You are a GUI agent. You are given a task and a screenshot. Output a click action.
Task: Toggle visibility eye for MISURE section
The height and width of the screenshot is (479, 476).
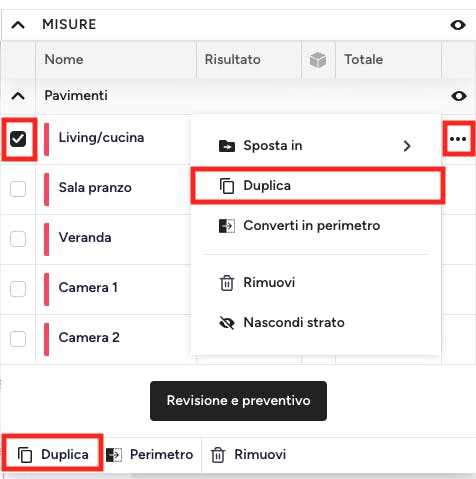[458, 25]
